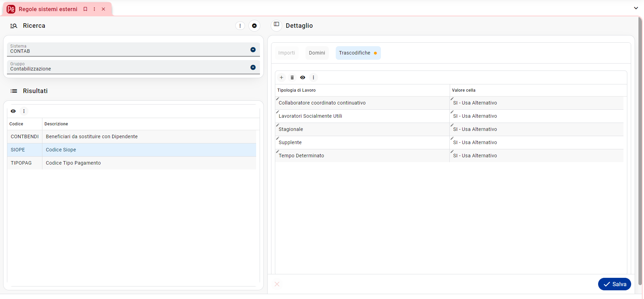Select the SIOPE code cell

tap(25, 150)
